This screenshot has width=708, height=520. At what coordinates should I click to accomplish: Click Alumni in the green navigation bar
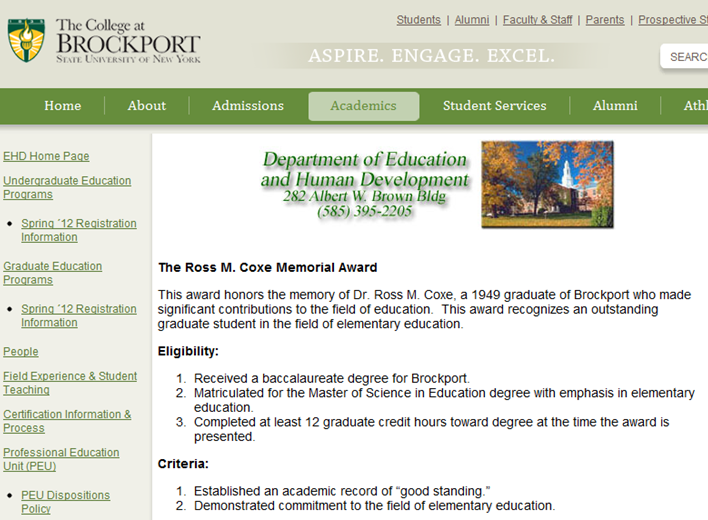pyautogui.click(x=615, y=106)
